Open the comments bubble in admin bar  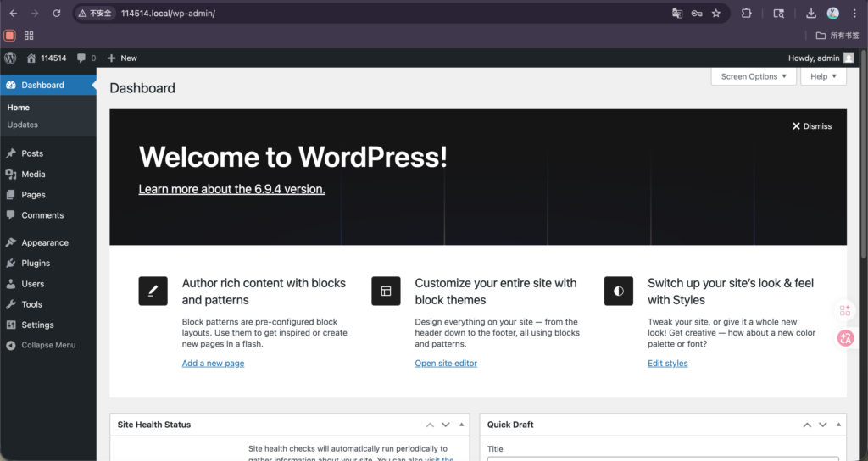point(86,58)
